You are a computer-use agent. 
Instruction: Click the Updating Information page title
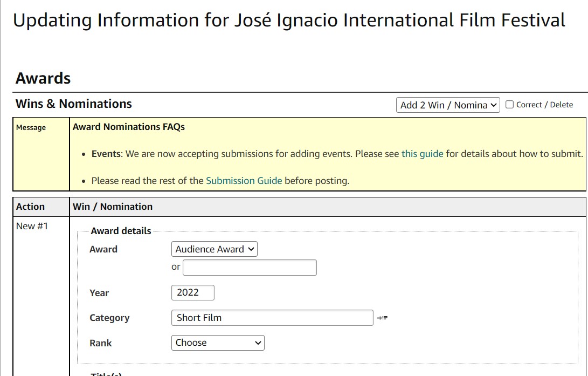(289, 20)
